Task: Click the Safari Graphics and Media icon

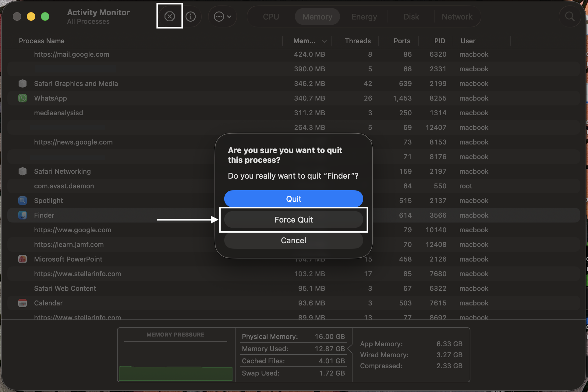Action: (x=22, y=83)
